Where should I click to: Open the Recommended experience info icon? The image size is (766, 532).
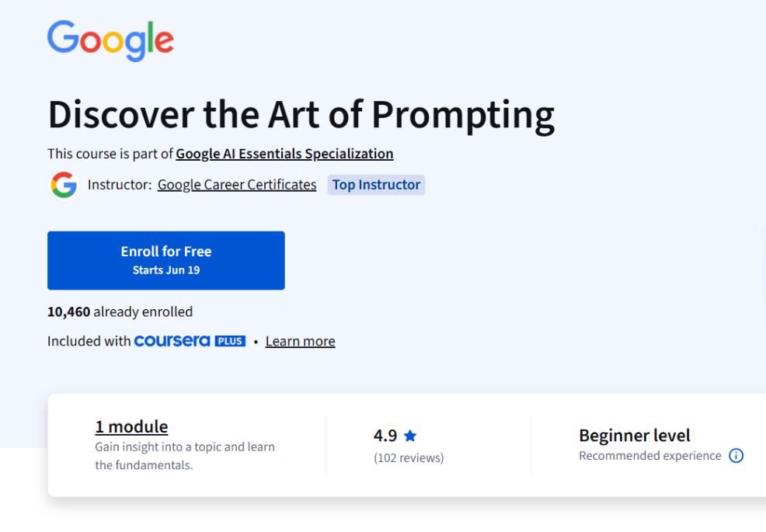[x=736, y=456]
